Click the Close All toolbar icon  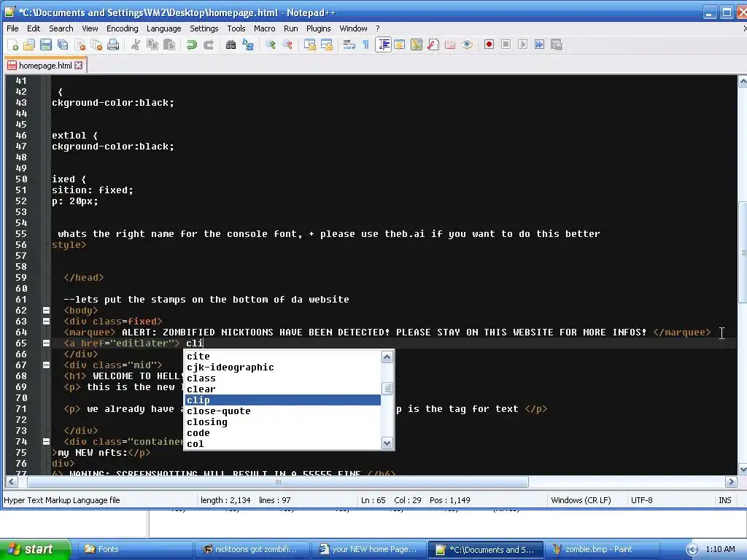pyautogui.click(x=96, y=44)
